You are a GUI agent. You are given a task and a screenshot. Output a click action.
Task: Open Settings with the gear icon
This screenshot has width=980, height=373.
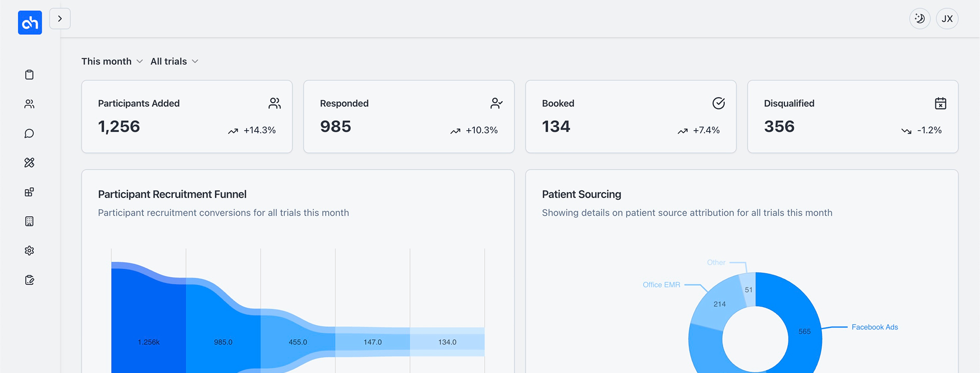(30, 251)
